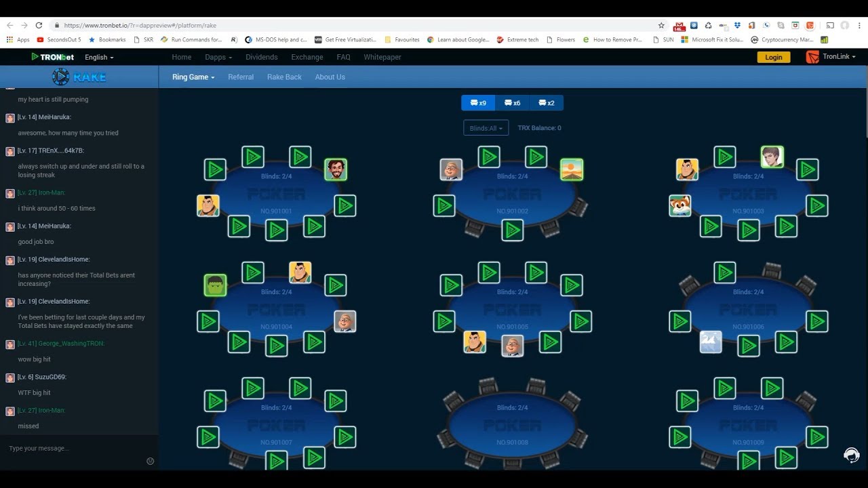Click bearded man avatar at table NO.901001
The width and height of the screenshot is (868, 488).
336,169
